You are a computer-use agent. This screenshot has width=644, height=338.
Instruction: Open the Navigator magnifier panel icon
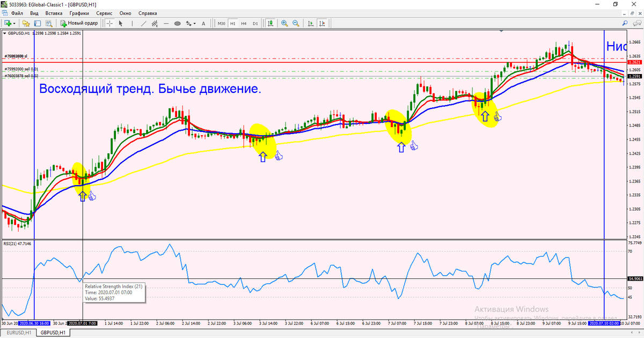click(49, 23)
